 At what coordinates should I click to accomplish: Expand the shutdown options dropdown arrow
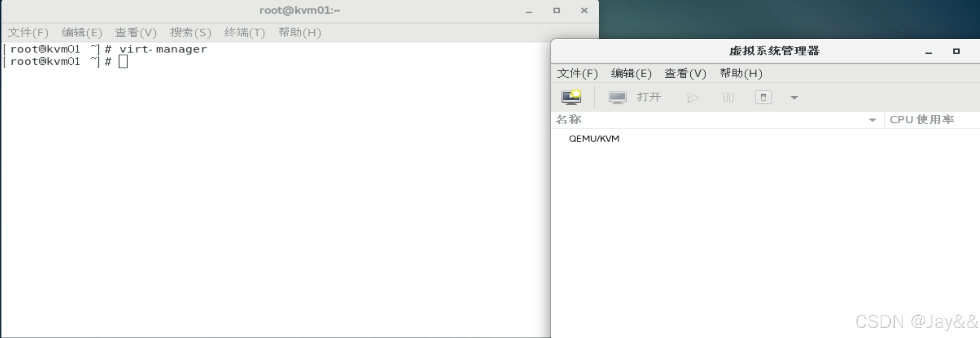794,98
